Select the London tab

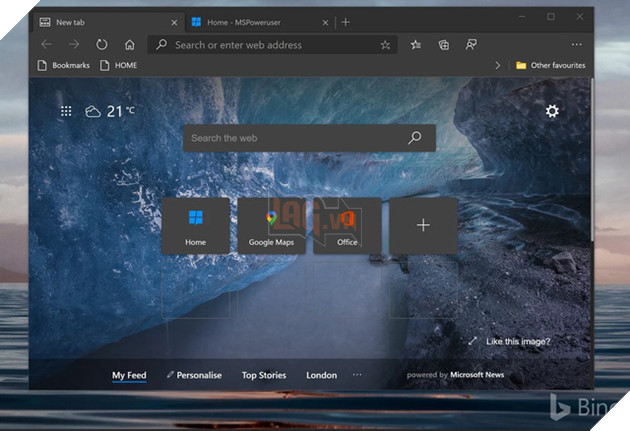click(x=321, y=375)
